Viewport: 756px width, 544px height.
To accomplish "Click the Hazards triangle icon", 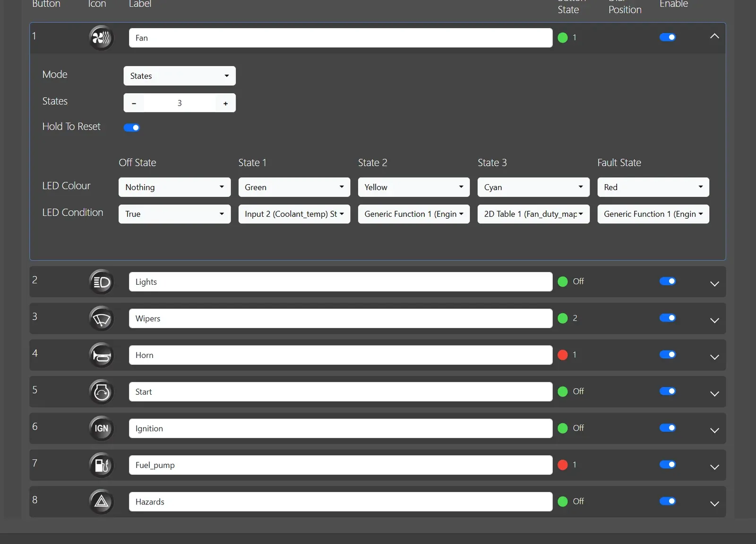I will [x=101, y=501].
